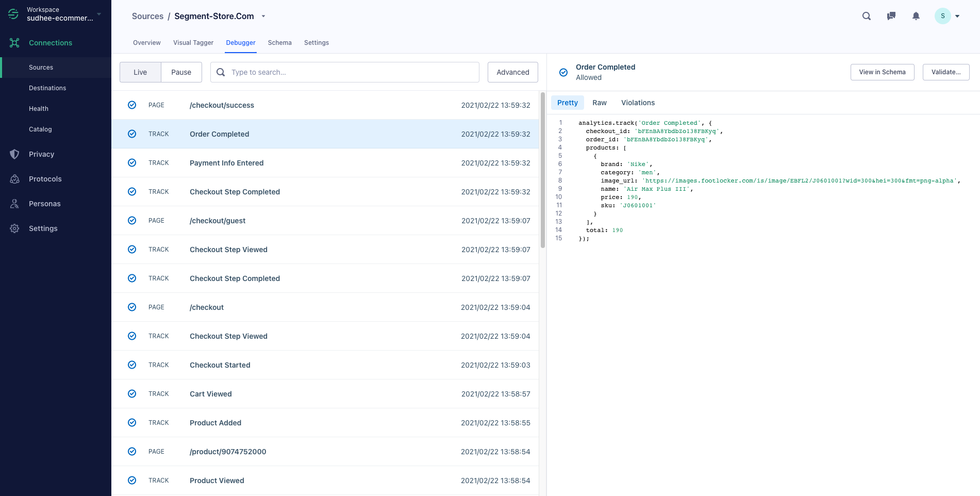980x496 pixels.
Task: Expand the Segment-Store.Com source dropdown arrow
Action: point(263,16)
